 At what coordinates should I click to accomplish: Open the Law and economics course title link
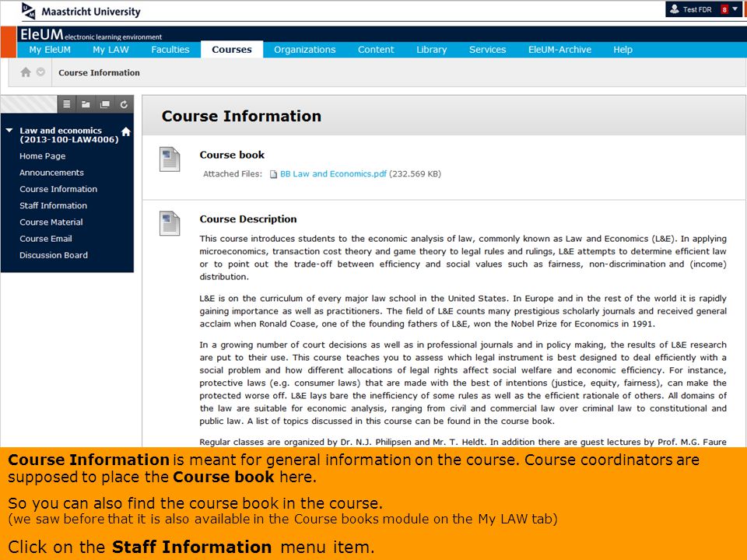point(69,135)
